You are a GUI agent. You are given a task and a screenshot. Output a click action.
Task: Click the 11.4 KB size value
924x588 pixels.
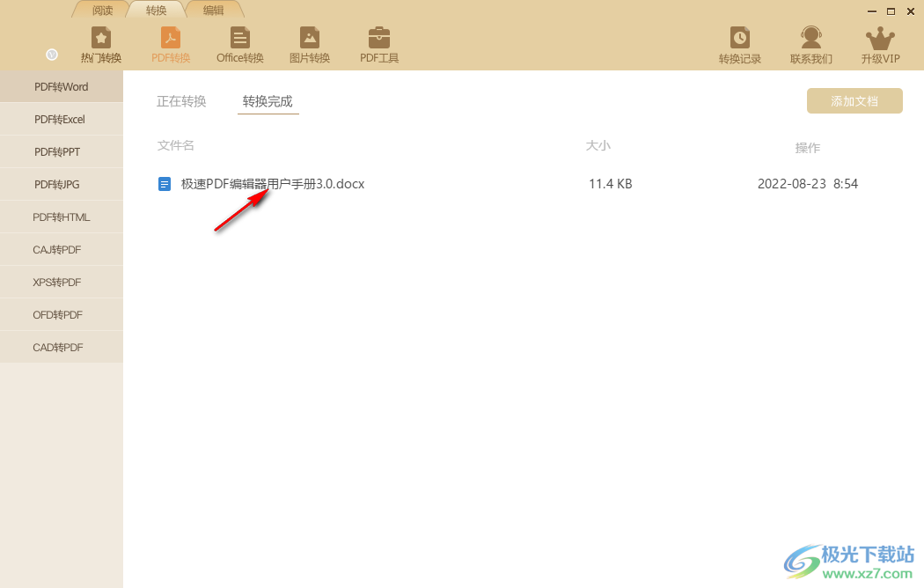(611, 184)
